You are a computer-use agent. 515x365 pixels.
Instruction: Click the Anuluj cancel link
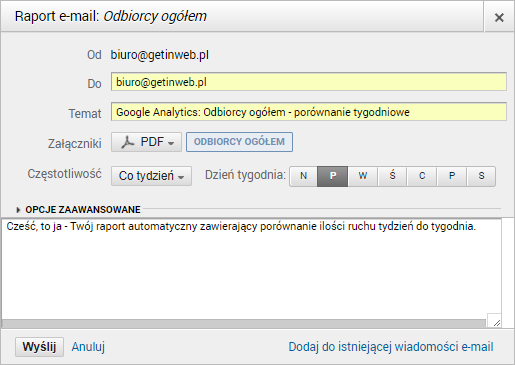tap(88, 347)
